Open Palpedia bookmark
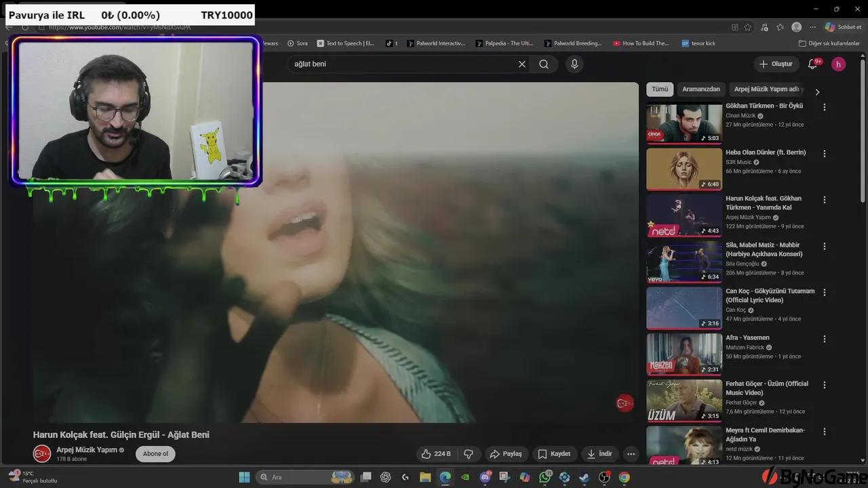The width and height of the screenshot is (868, 488). [505, 43]
